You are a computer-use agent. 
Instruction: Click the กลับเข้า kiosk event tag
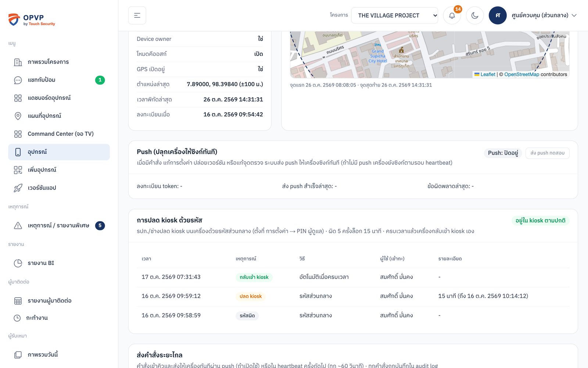[x=254, y=277]
